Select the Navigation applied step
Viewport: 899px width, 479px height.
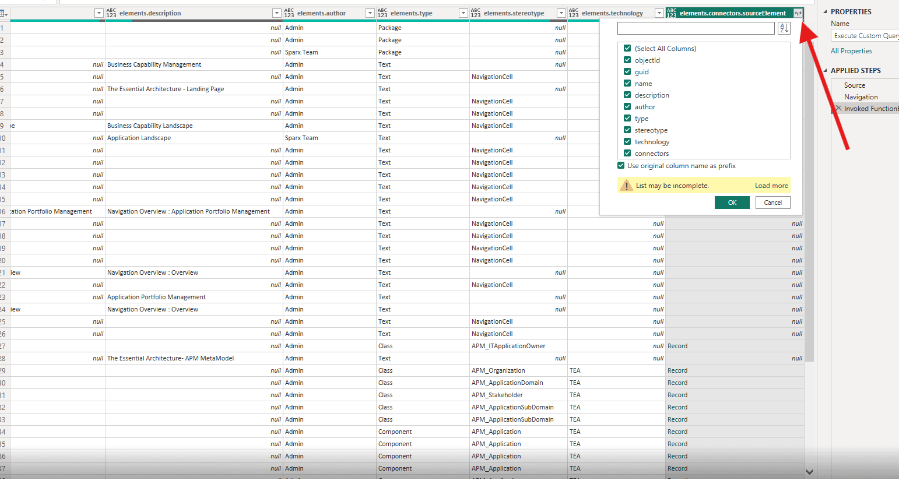pyautogui.click(x=861, y=96)
